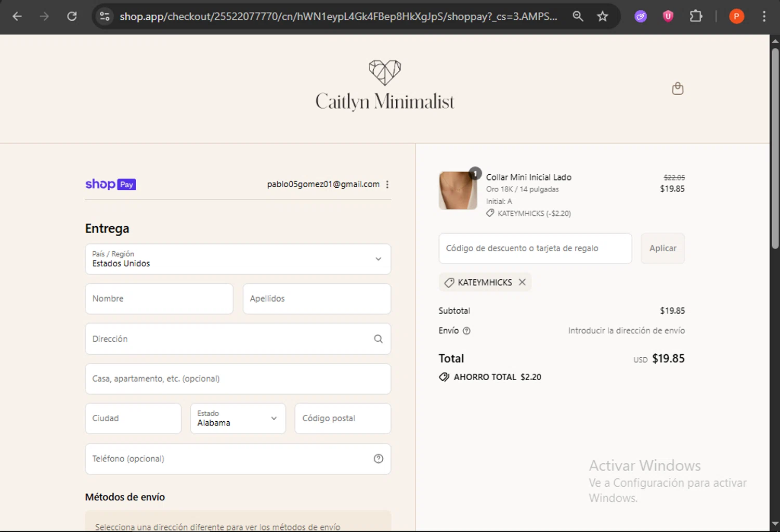This screenshot has height=532, width=780.
Task: Click the Nombre input field
Action: 159,299
